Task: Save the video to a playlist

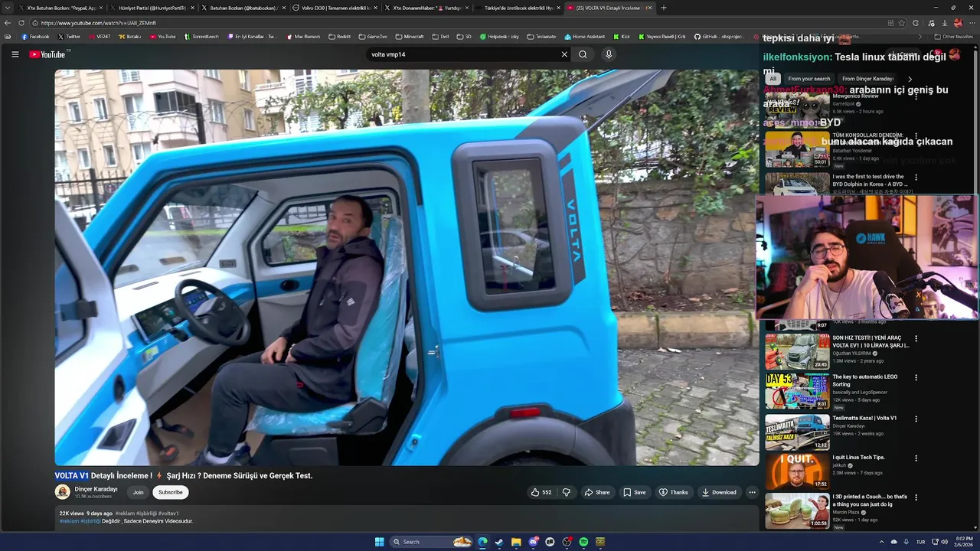Action: [635, 492]
